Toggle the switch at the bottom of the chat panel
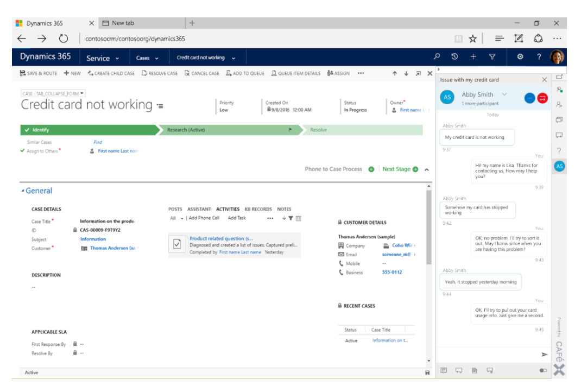 coord(543,370)
